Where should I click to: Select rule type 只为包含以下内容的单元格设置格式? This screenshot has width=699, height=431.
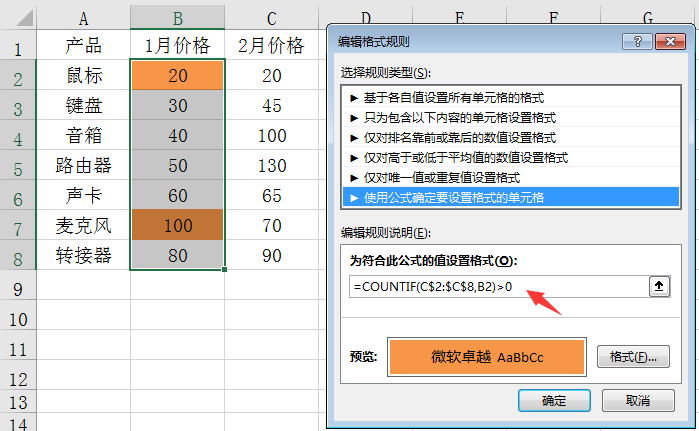tap(511, 118)
